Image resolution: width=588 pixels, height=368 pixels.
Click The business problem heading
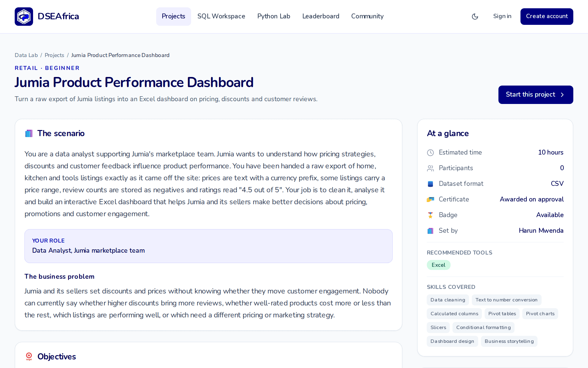pyautogui.click(x=59, y=277)
